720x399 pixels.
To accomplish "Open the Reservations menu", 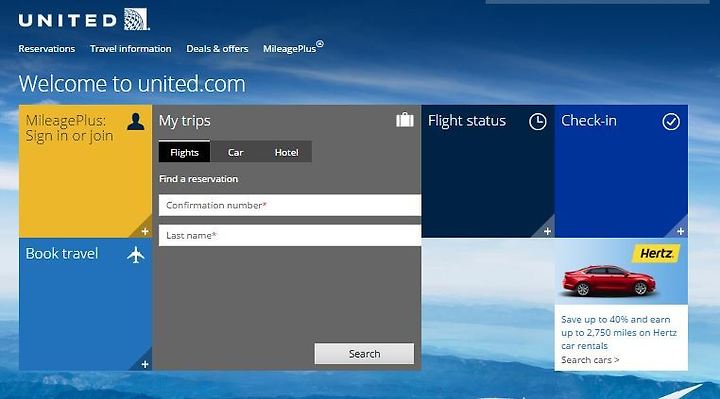I will 46,49.
